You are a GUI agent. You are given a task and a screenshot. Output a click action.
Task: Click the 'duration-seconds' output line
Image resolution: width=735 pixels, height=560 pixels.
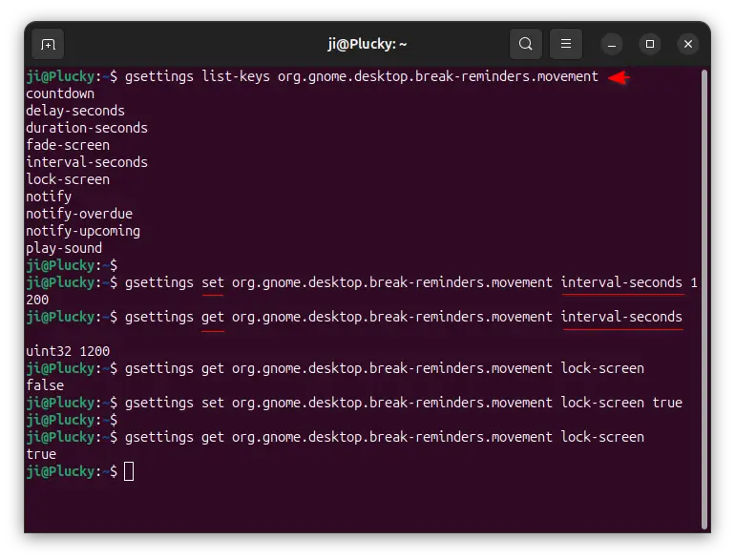click(87, 128)
